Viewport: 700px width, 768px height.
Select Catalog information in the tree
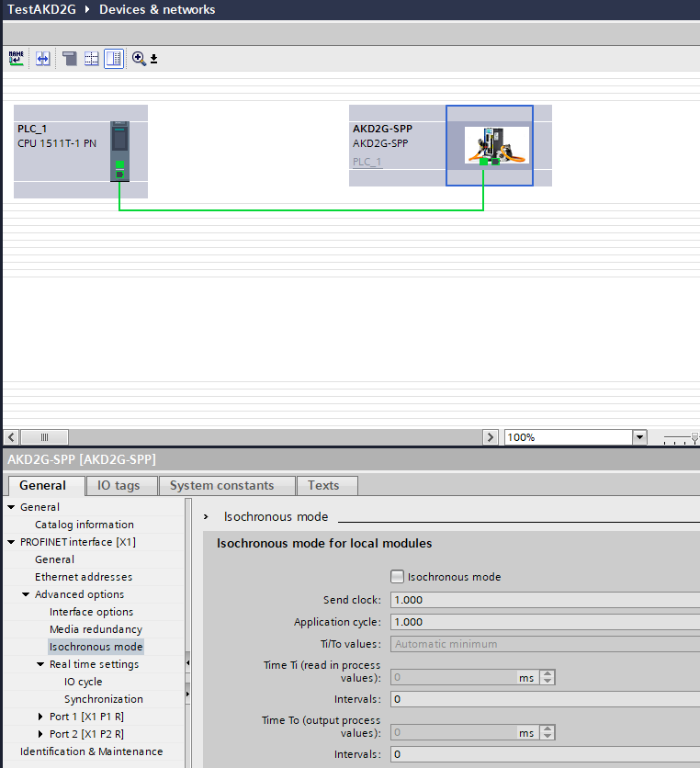pyautogui.click(x=85, y=525)
